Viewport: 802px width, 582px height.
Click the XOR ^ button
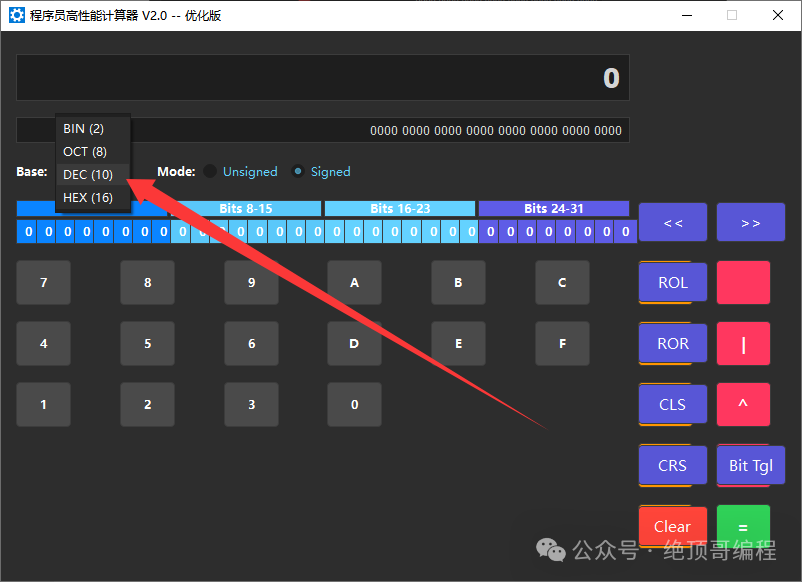pos(743,405)
